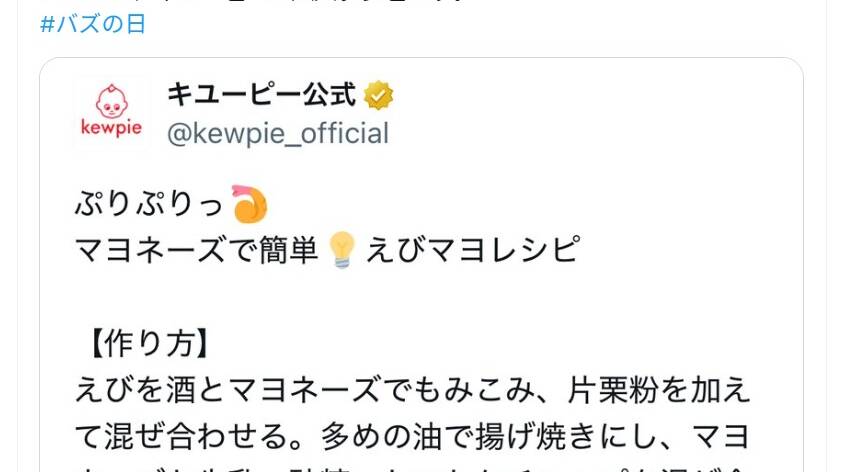Click the line starting えびを酒とマヨネーズ

point(412,389)
